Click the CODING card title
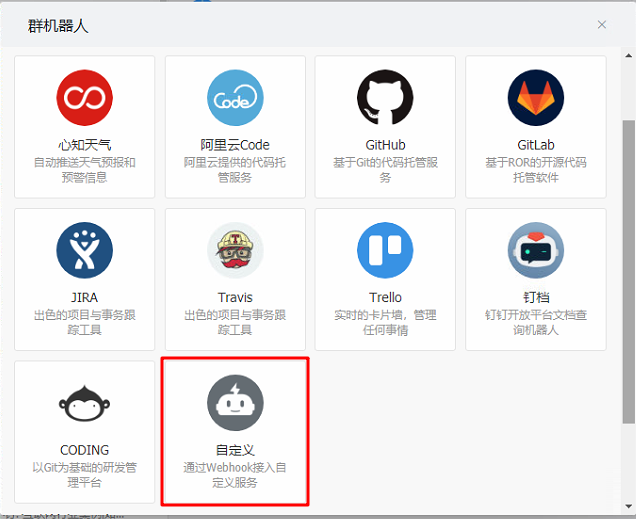The width and height of the screenshot is (636, 519). [84, 450]
